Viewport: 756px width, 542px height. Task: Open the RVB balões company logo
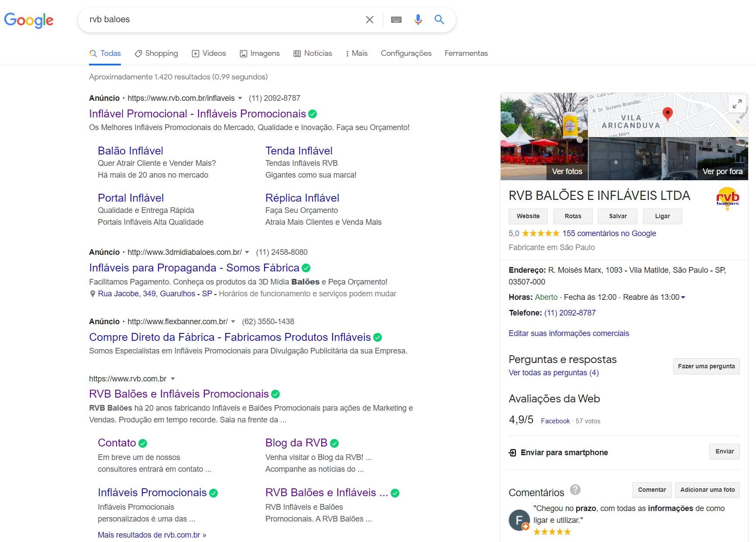[727, 199]
